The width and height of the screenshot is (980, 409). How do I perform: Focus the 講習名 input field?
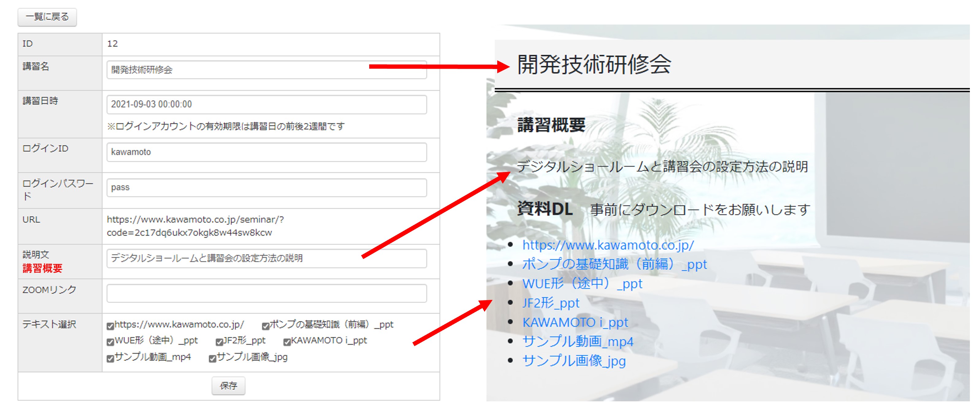[x=266, y=70]
